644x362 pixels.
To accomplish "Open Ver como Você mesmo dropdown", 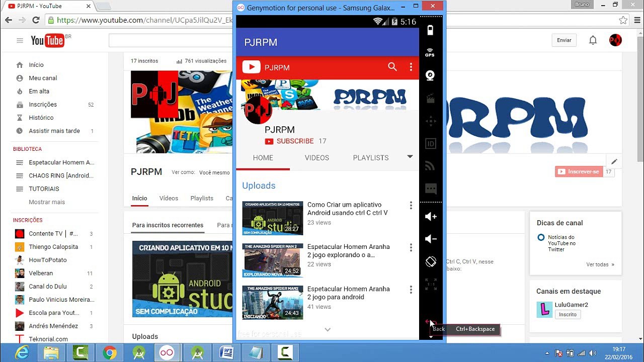I will click(x=214, y=172).
